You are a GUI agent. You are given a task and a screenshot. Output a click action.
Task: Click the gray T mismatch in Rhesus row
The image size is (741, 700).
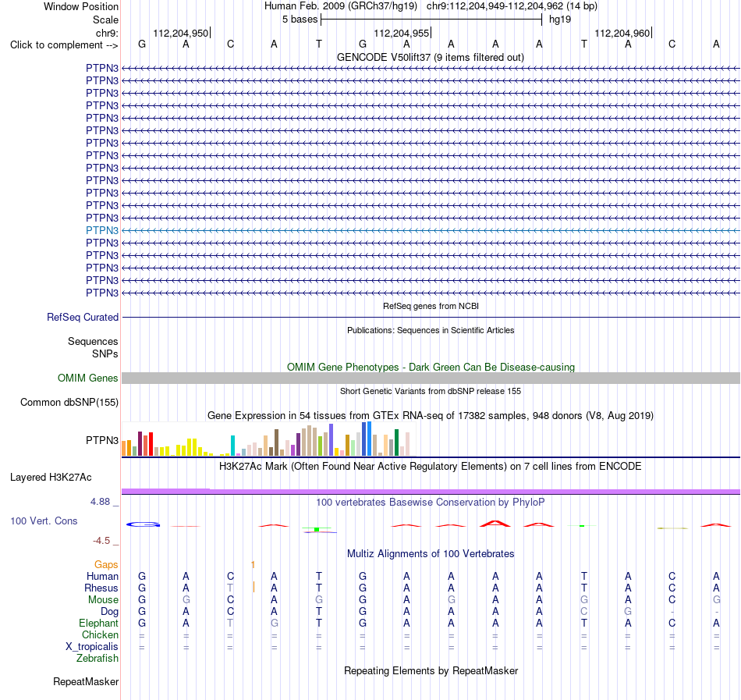(x=230, y=588)
